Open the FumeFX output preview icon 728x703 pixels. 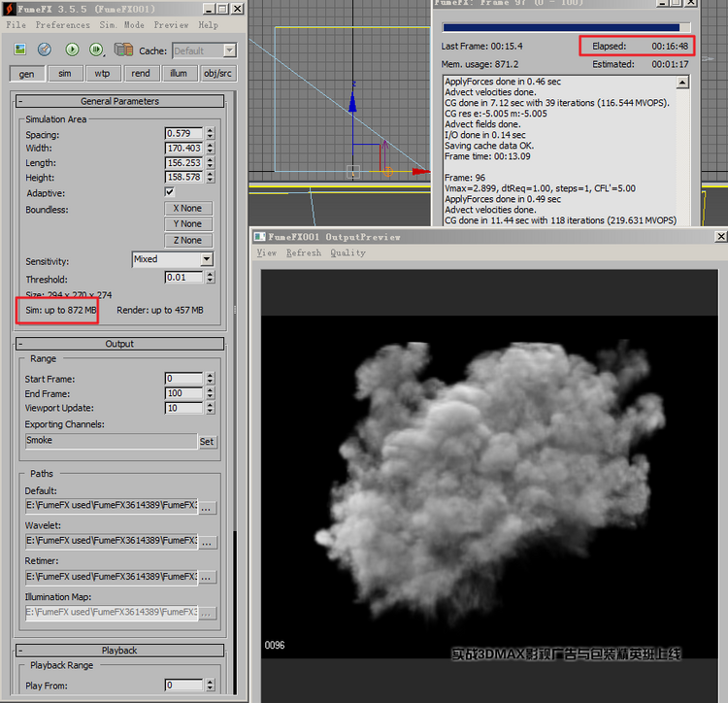pyautogui.click(x=20, y=50)
